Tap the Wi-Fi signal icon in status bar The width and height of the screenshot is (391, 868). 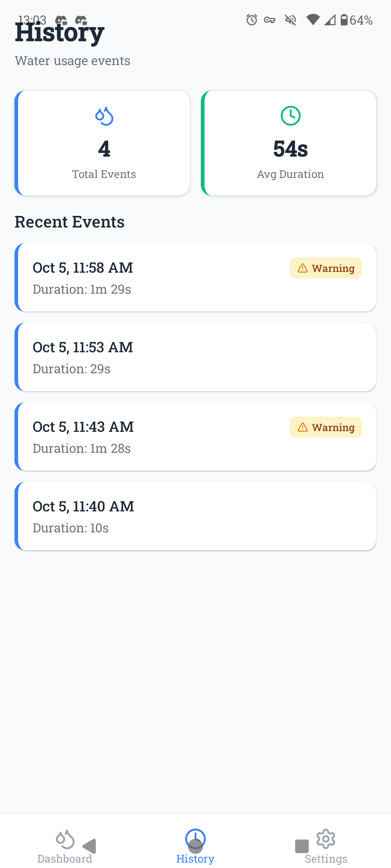pyautogui.click(x=313, y=20)
